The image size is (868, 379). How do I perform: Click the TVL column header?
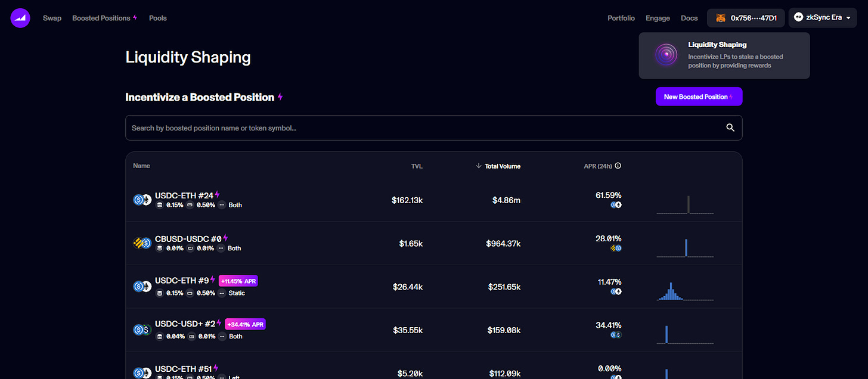click(417, 166)
